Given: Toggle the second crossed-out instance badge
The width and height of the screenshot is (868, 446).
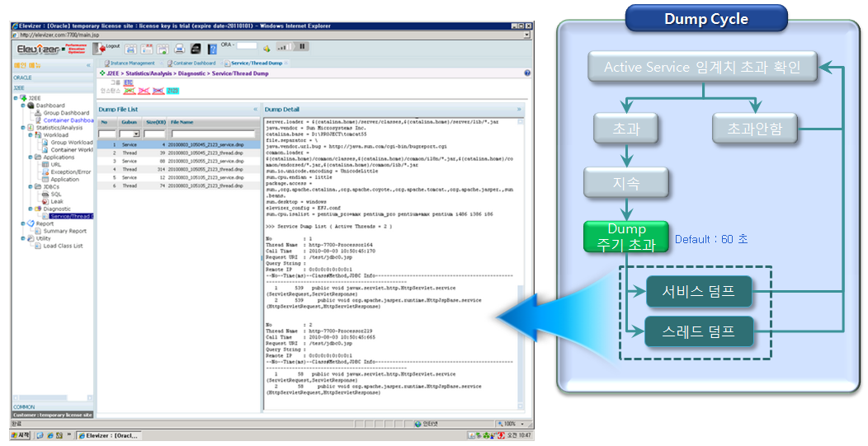Looking at the screenshot, I should click(x=144, y=90).
